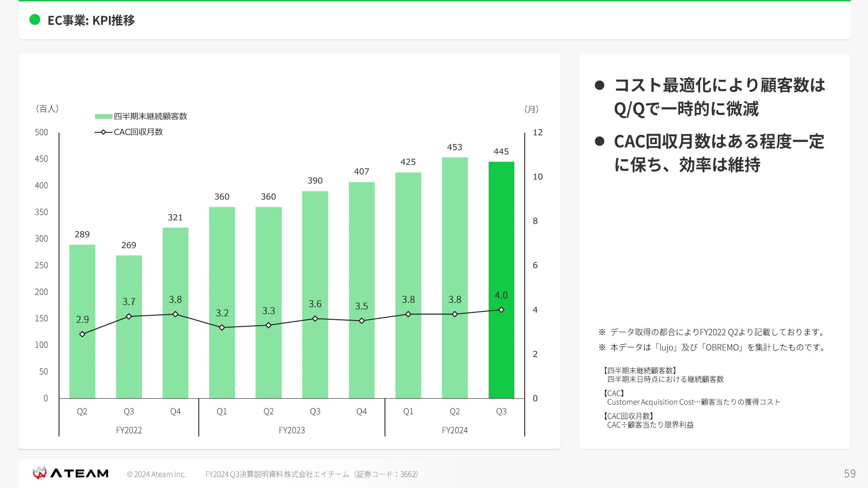Click the Ateam logo in the footer
The height and width of the screenshot is (488, 868).
pyautogui.click(x=70, y=473)
